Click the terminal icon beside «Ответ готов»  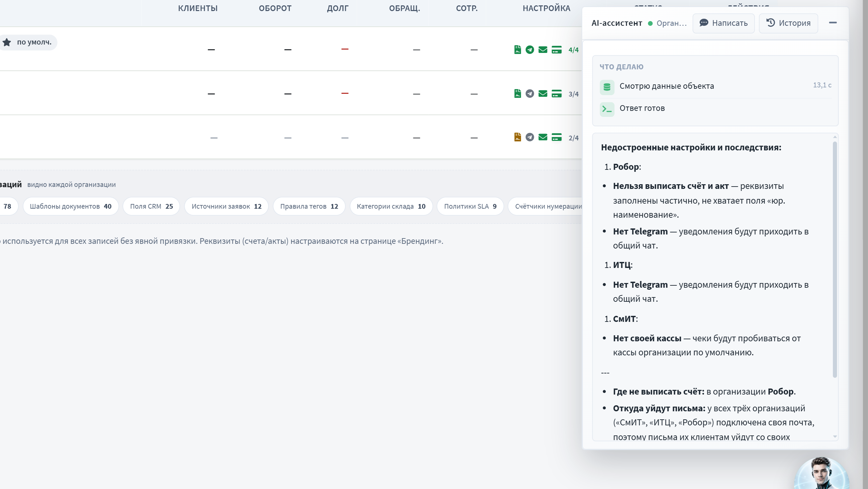607,109
